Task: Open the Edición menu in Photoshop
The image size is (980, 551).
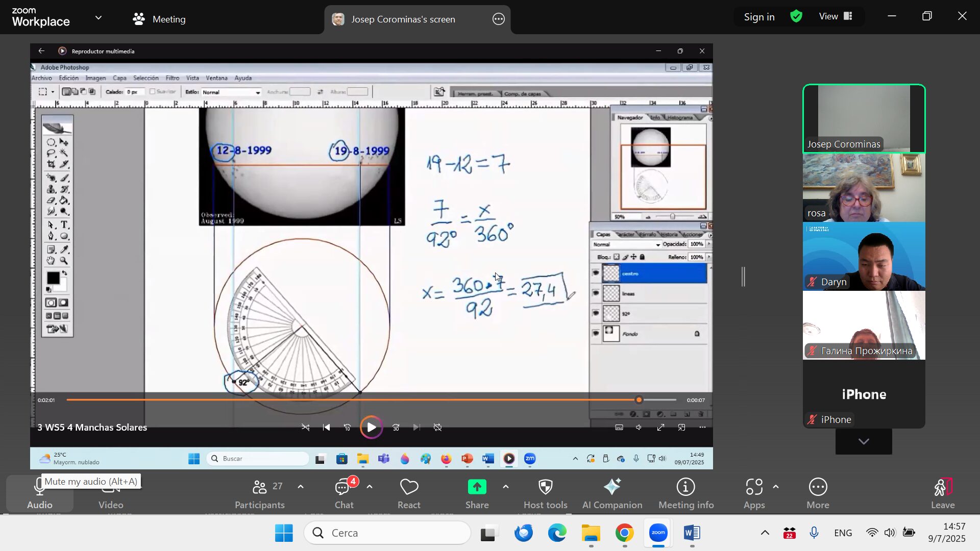Action: [x=68, y=78]
